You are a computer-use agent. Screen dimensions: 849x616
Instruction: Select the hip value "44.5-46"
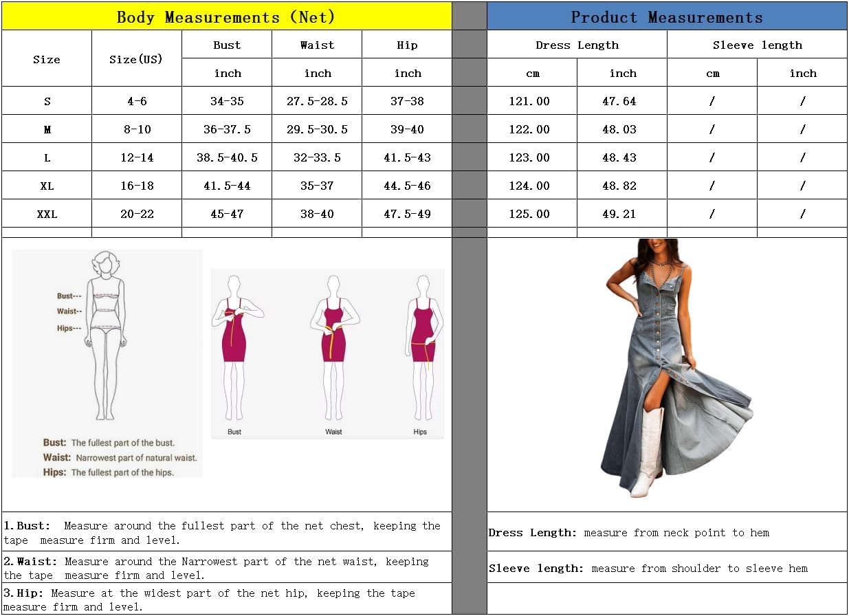pos(407,186)
